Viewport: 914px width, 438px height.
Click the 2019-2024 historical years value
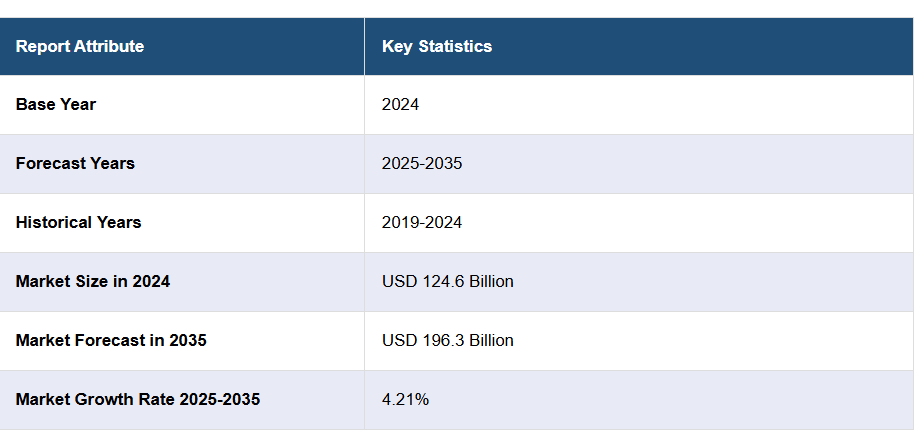(x=421, y=222)
